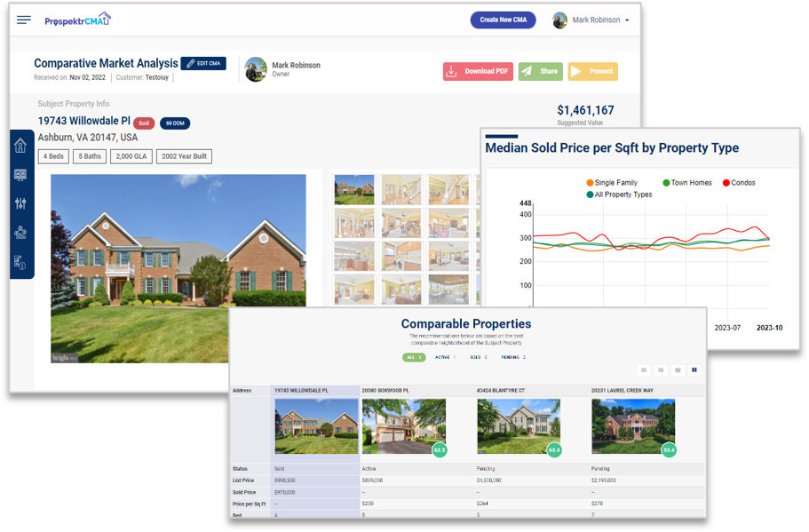Switch comparables to map view
Screen dimensions: 809x532
[x=678, y=370]
